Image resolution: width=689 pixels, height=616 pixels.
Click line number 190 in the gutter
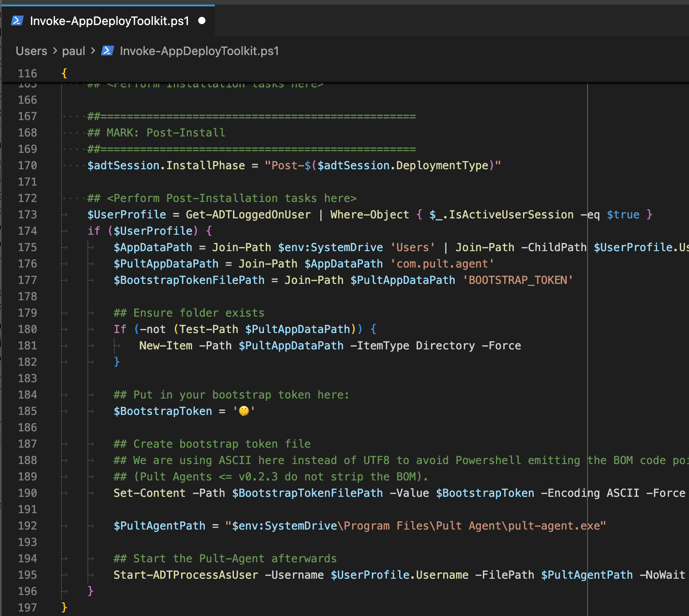(27, 493)
